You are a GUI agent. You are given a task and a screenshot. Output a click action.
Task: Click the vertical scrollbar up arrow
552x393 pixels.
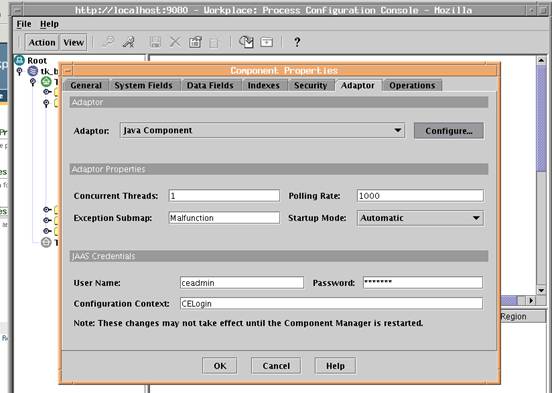tap(541, 60)
